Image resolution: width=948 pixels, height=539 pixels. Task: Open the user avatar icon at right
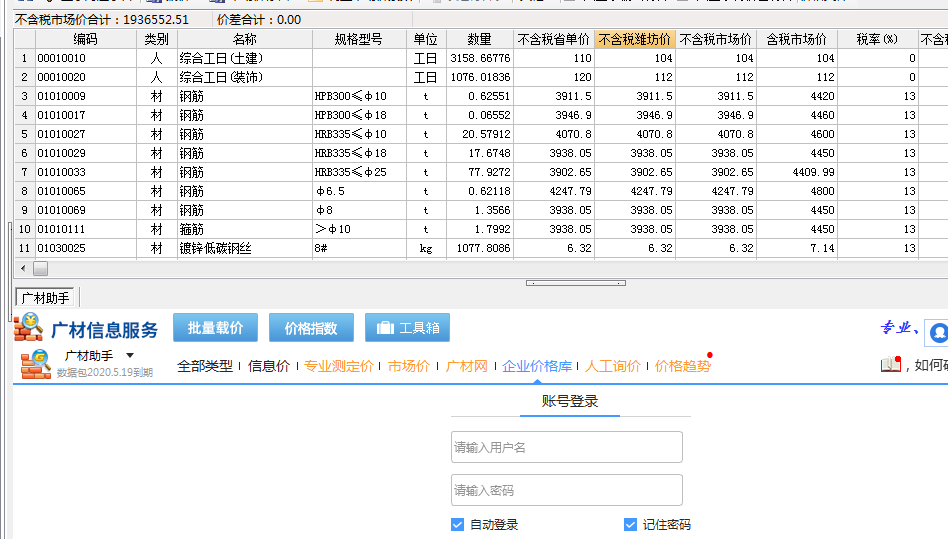coord(938,333)
